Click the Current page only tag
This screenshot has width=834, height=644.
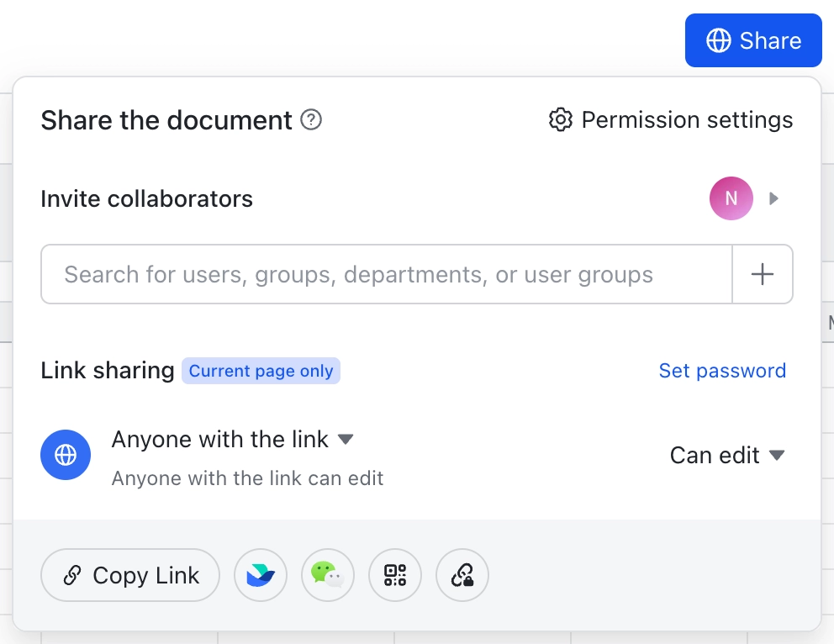point(261,371)
